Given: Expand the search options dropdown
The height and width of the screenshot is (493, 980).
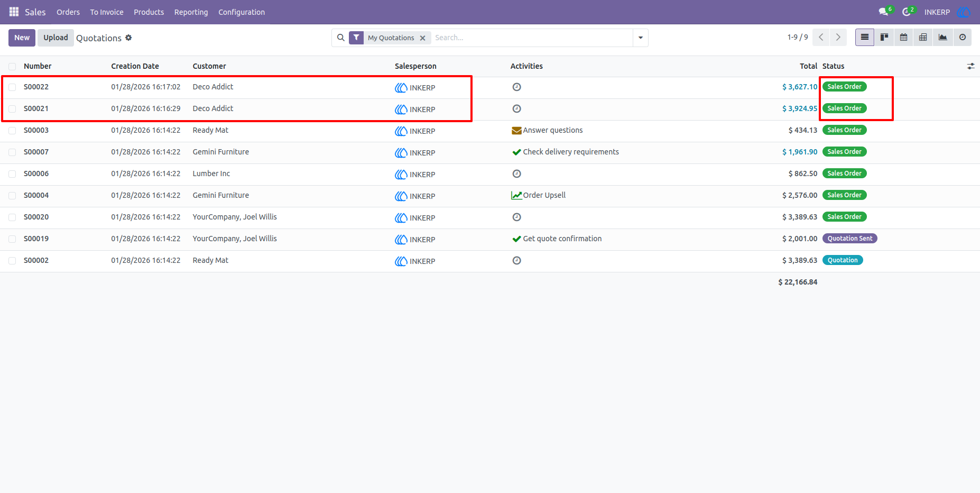Looking at the screenshot, I should (640, 38).
